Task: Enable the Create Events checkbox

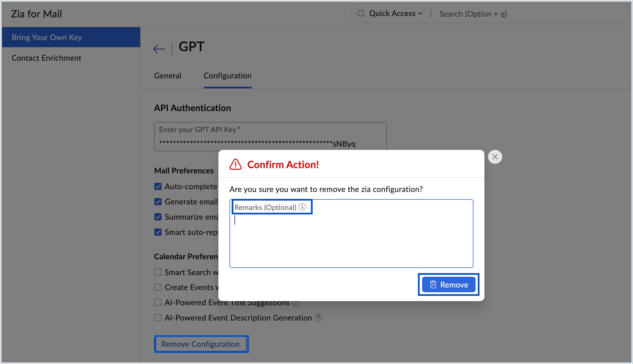Action: click(x=158, y=287)
